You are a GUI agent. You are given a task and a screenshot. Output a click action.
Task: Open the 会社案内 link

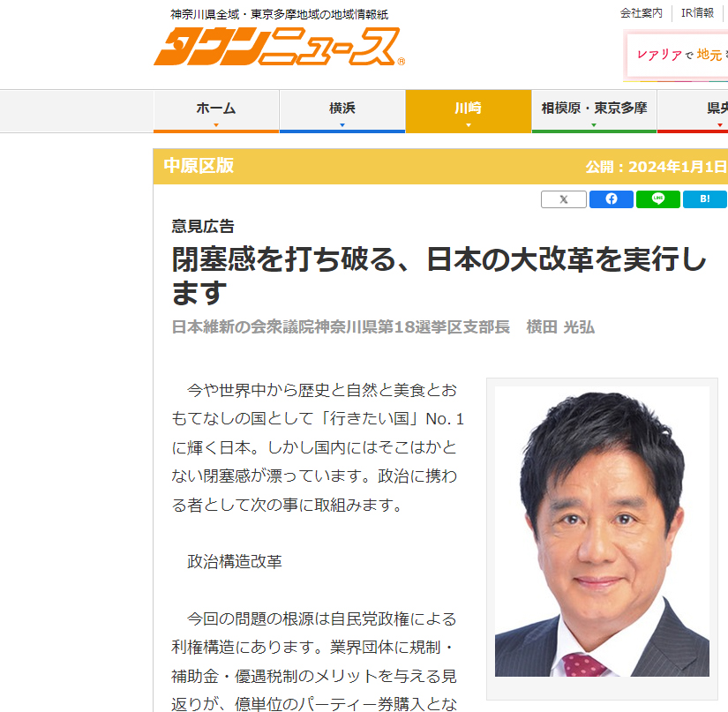[642, 13]
